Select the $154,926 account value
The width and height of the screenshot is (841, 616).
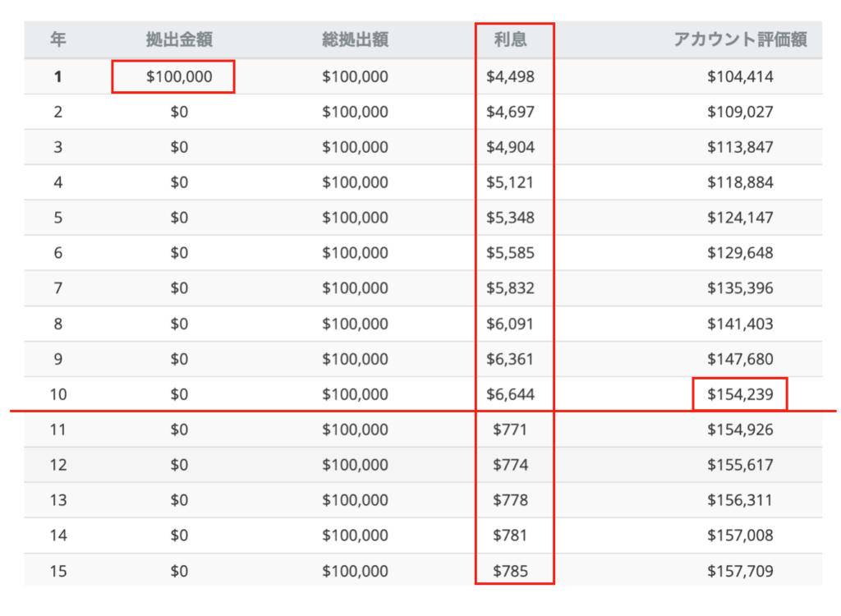pyautogui.click(x=740, y=430)
